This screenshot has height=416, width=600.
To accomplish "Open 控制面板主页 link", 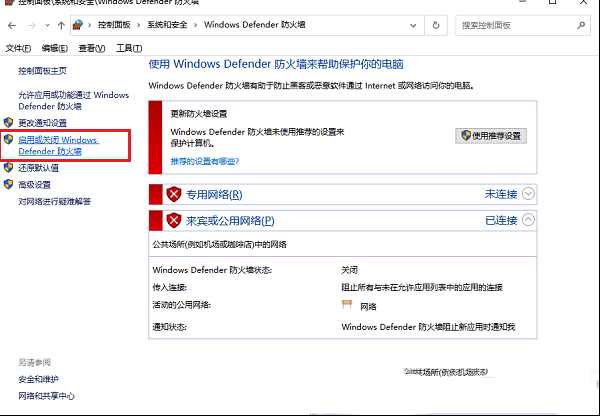I will 42,71.
